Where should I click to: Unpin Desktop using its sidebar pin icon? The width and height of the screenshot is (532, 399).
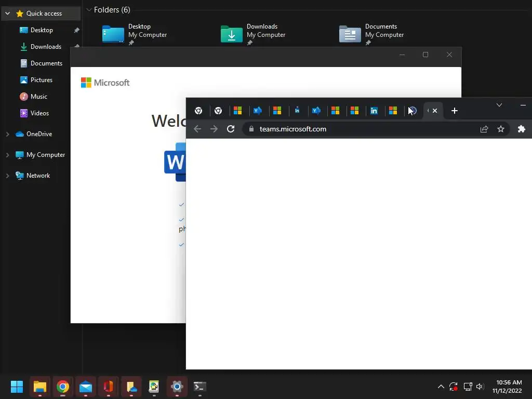(77, 30)
